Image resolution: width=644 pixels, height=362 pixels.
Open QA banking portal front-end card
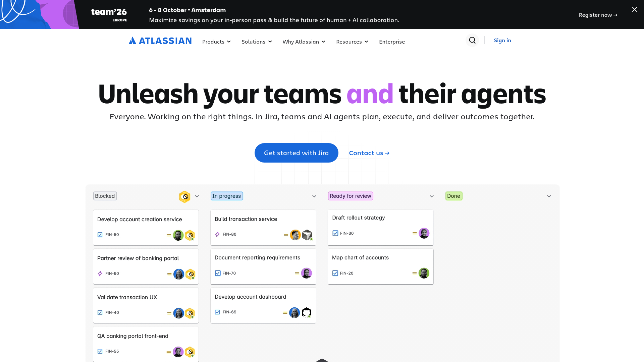tap(146, 344)
